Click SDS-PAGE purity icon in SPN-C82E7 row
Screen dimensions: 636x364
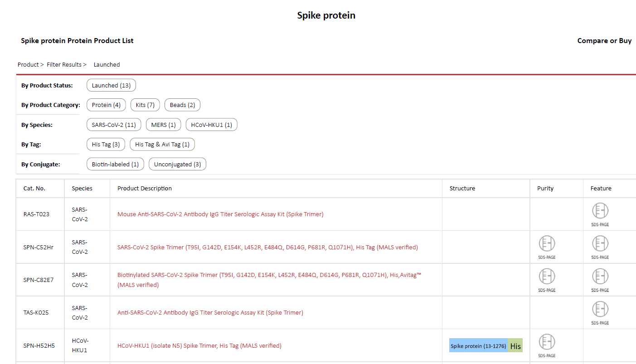[547, 280]
